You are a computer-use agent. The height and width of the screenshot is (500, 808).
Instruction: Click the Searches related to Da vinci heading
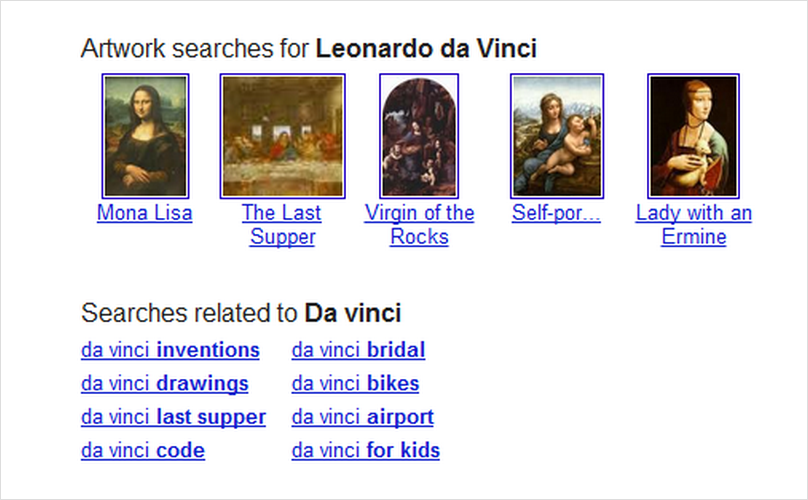click(241, 314)
